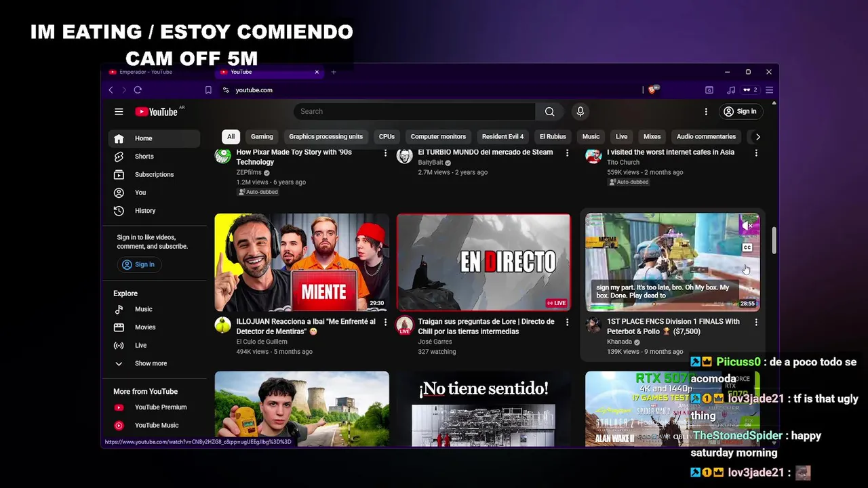
Task: Select the Graphics processing units chip
Action: coord(325,136)
